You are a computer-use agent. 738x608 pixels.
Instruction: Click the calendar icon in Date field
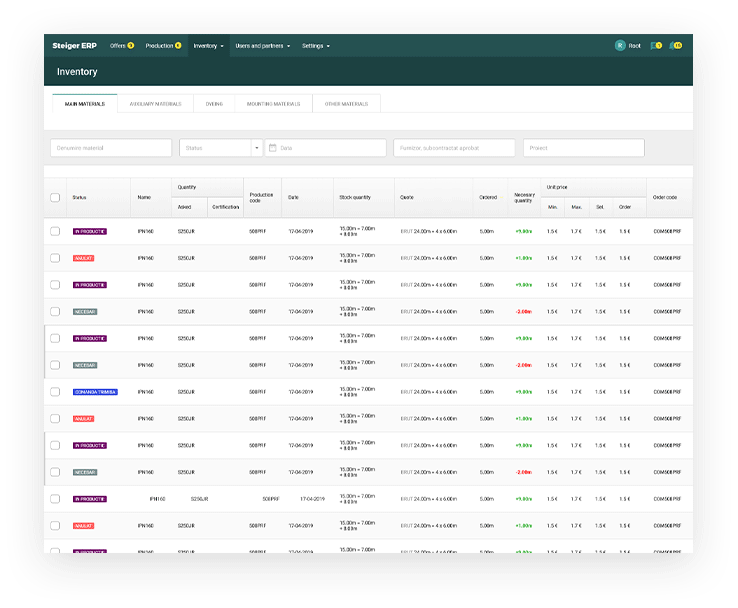(271, 148)
